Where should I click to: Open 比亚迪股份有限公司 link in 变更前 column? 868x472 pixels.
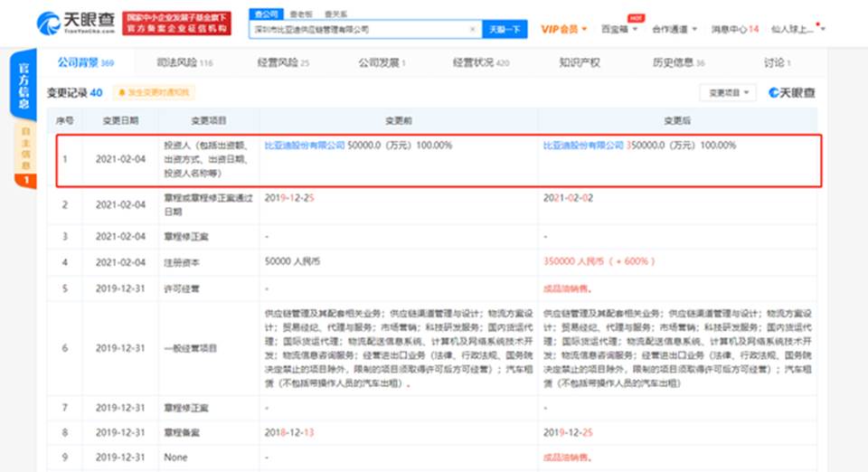tap(305, 145)
